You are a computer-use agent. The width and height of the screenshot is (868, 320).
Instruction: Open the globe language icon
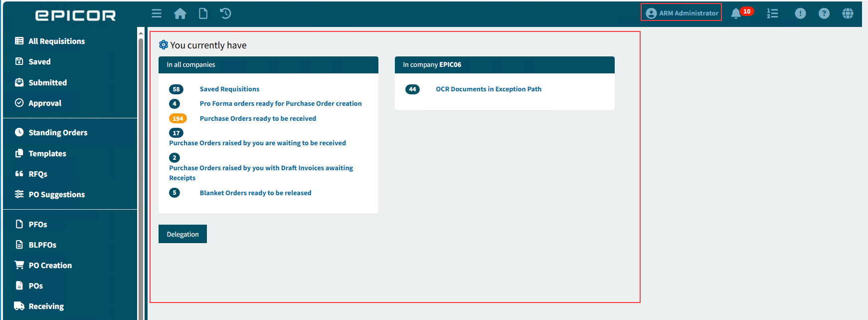(848, 13)
